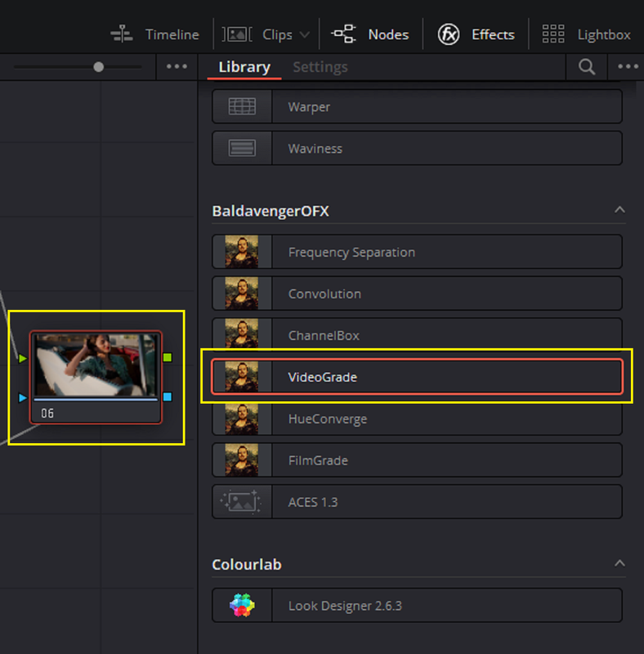Click the VideoGrade thumbnail icon
The image size is (644, 654).
pos(242,377)
